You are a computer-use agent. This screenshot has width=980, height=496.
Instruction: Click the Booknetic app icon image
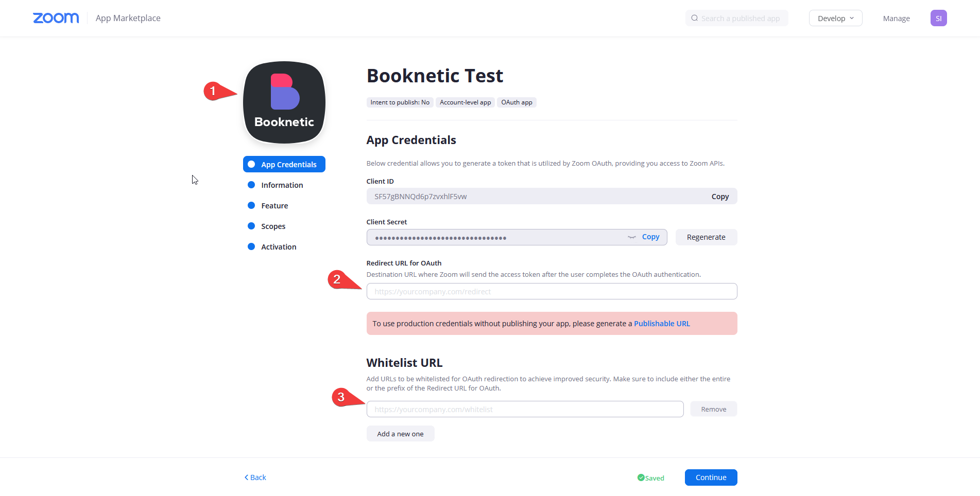click(x=284, y=102)
